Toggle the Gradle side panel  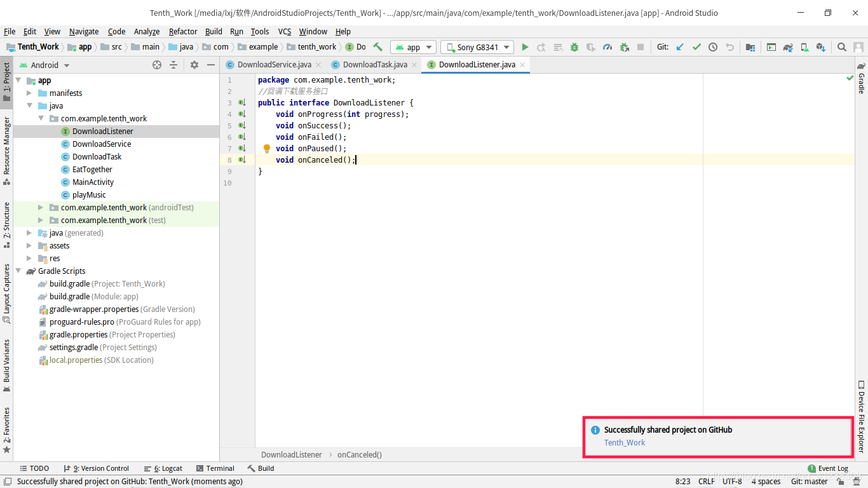[861, 78]
